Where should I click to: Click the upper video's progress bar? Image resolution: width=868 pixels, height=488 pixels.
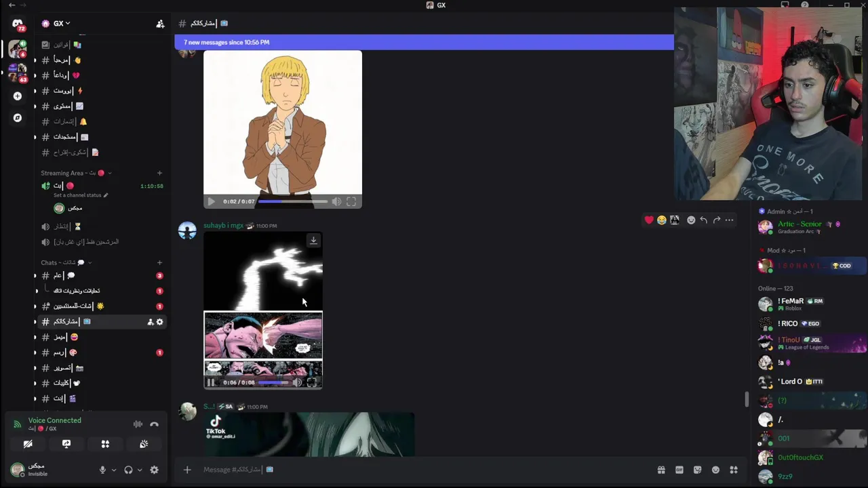(293, 201)
